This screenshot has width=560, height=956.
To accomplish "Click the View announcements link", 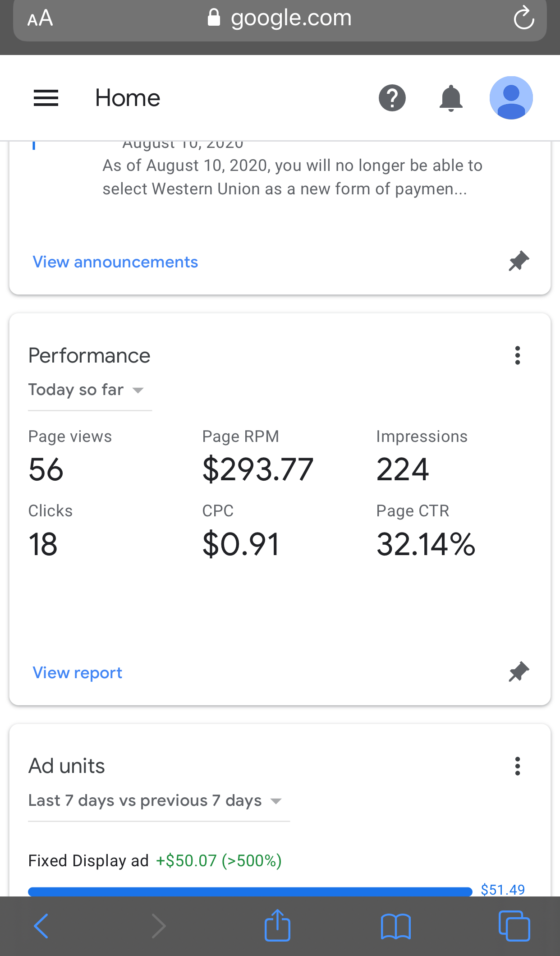I will 115,262.
